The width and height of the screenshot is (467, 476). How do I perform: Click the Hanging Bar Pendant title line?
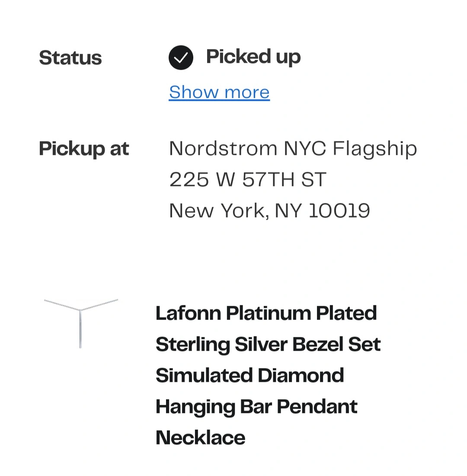[x=256, y=407]
